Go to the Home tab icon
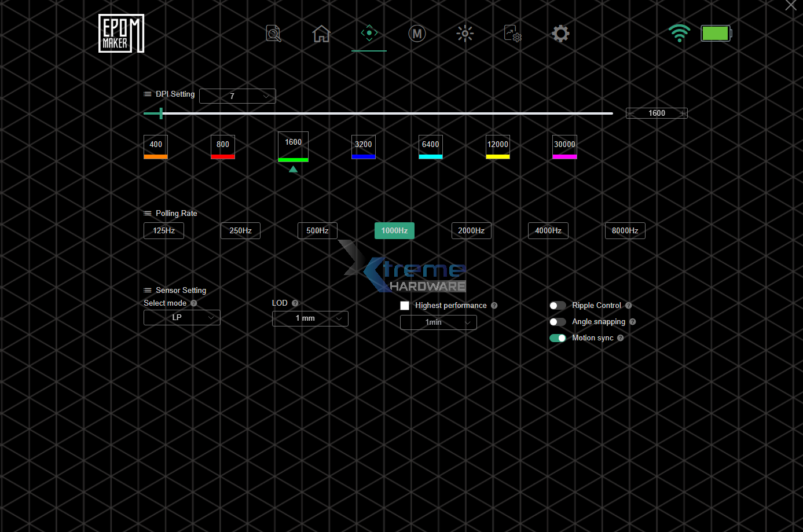The image size is (803, 532). pos(321,34)
